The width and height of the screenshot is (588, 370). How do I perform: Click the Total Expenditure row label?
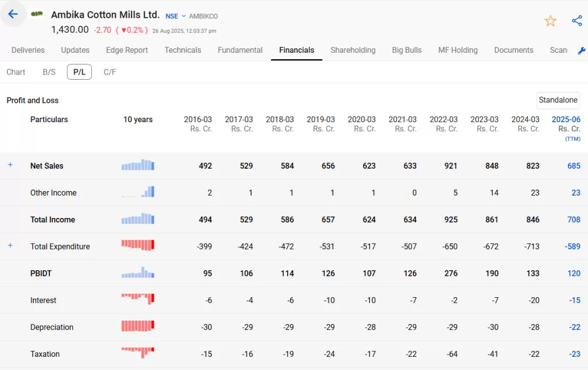coord(60,247)
